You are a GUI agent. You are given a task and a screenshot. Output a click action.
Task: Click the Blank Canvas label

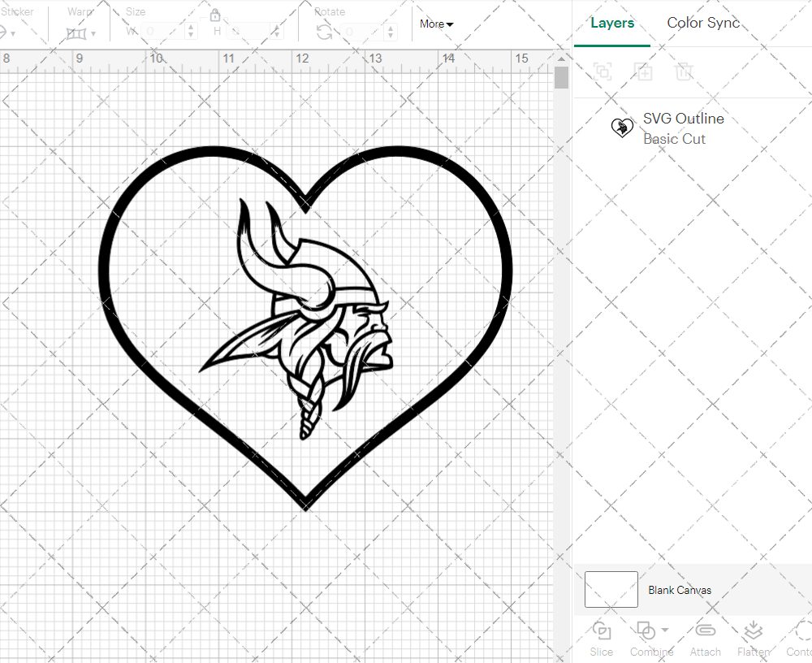pos(680,590)
